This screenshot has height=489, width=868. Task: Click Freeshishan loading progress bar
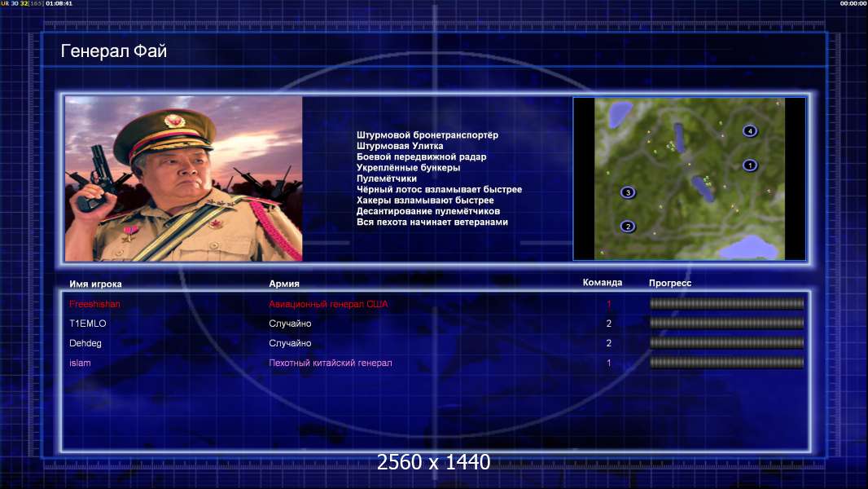[726, 303]
